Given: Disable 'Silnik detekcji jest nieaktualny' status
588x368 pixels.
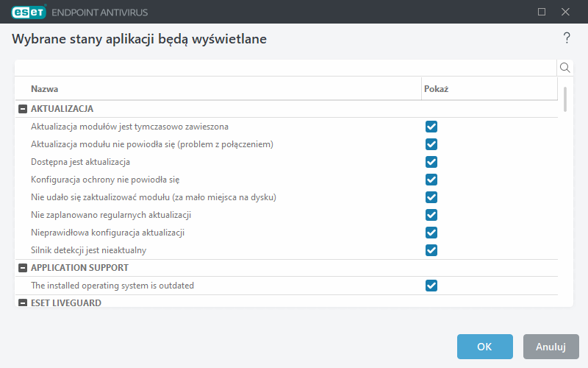Looking at the screenshot, I should 431,250.
